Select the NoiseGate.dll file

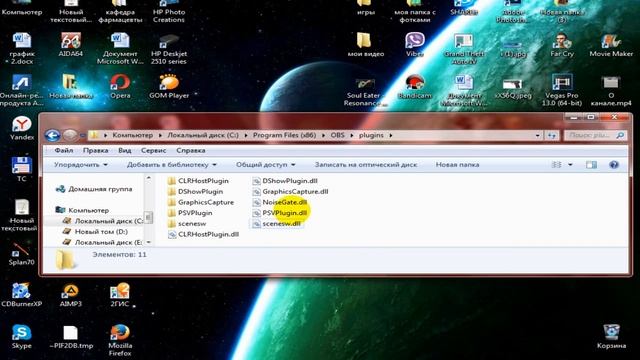click(x=280, y=202)
